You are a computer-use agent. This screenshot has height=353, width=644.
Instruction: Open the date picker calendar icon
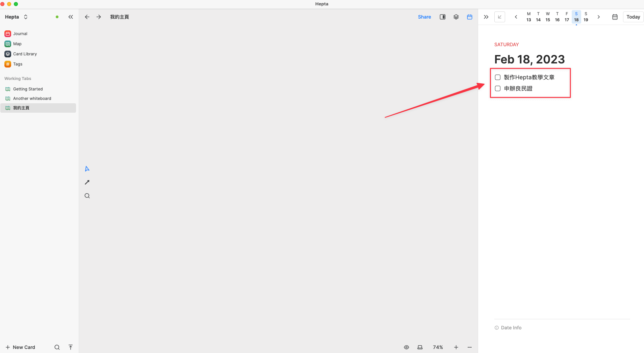615,17
